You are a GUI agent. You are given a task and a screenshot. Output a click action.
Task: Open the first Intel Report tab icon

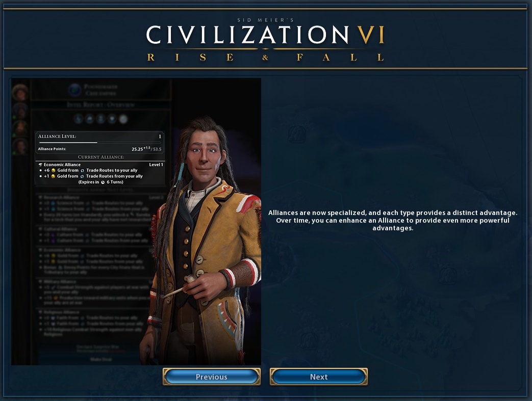point(79,119)
